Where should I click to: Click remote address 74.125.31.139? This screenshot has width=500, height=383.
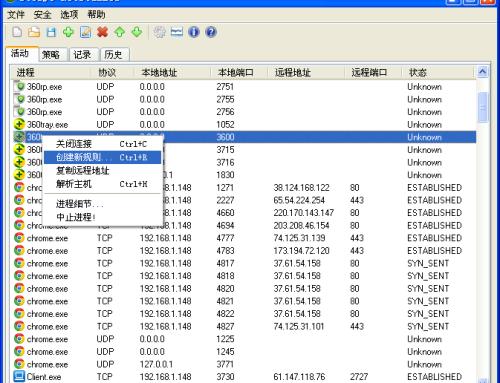pyautogui.click(x=299, y=238)
